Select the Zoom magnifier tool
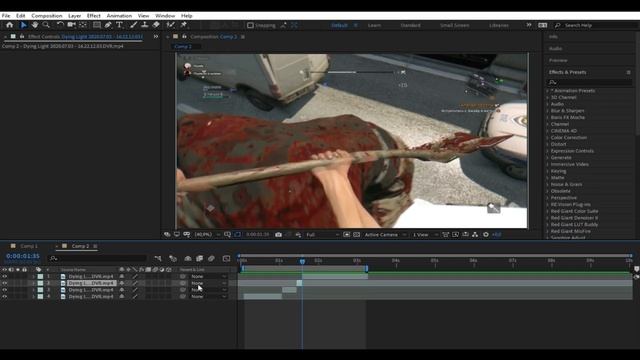640x360 pixels. [x=46, y=25]
